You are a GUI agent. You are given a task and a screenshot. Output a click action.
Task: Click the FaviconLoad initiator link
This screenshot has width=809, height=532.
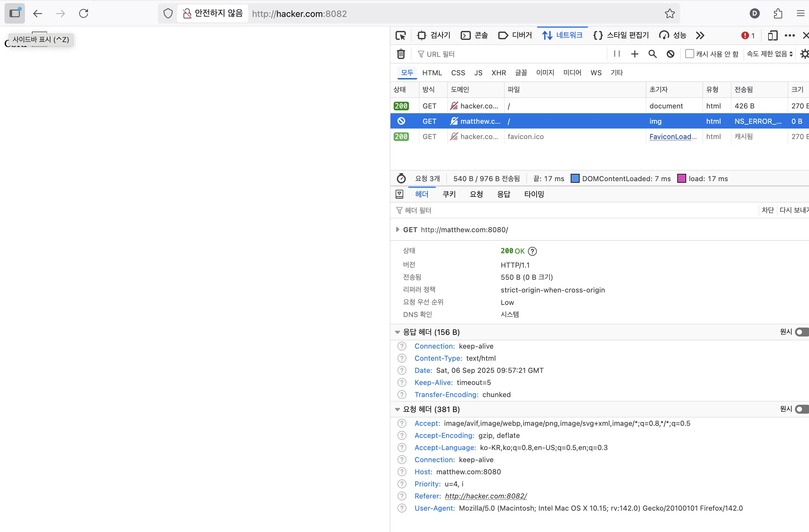[x=672, y=137]
